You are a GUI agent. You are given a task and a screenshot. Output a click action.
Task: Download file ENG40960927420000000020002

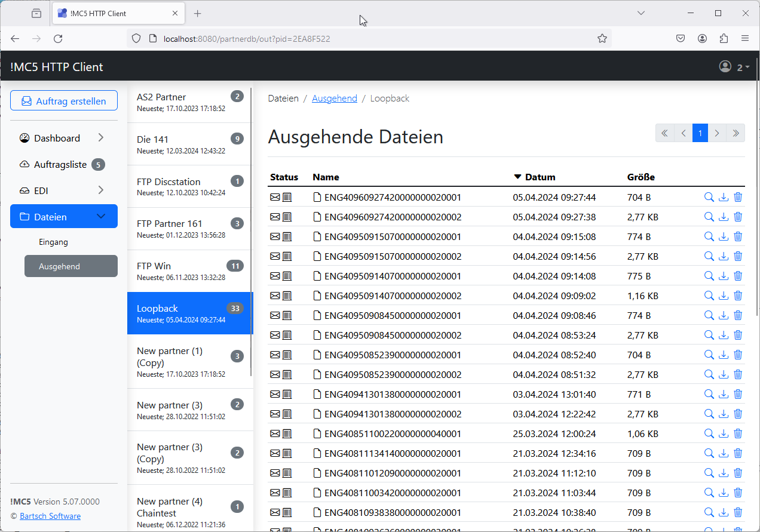(x=724, y=217)
